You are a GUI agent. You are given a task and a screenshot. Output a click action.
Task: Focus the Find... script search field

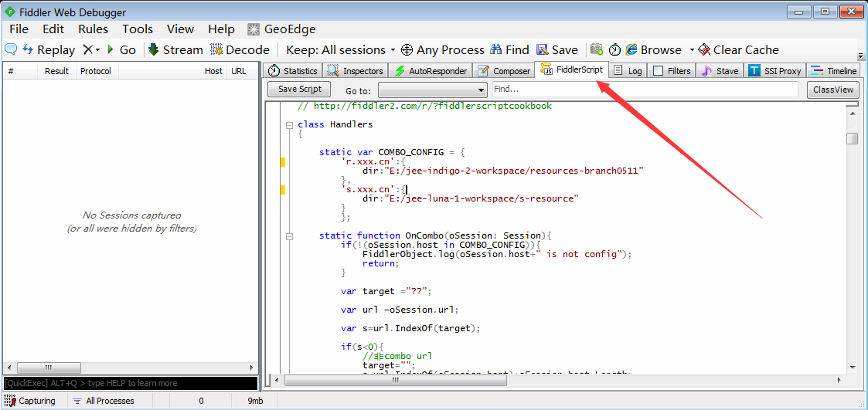[x=645, y=89]
